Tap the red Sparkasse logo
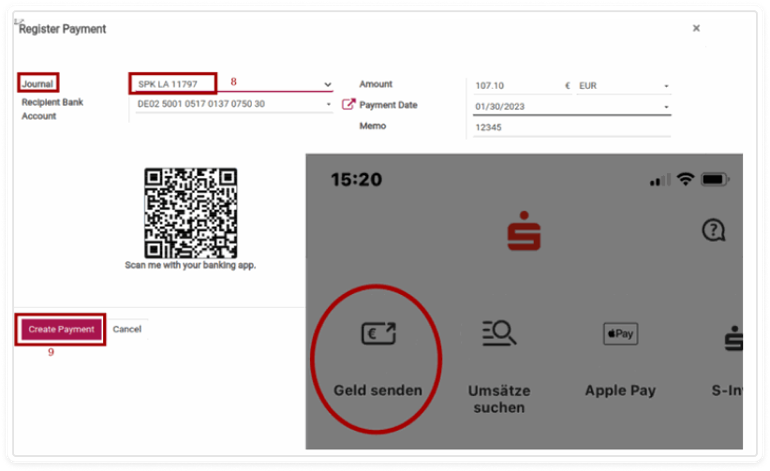This screenshot has height=471, width=770. pos(524,230)
